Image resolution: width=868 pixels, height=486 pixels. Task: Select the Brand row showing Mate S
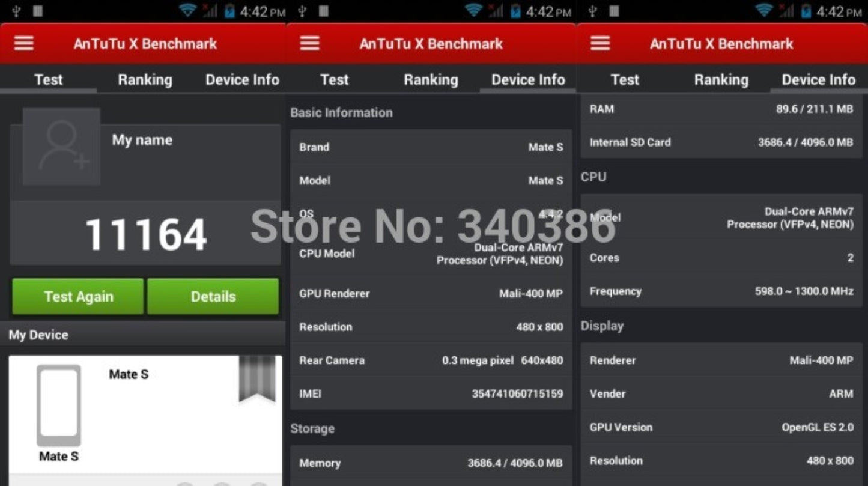[x=431, y=147]
